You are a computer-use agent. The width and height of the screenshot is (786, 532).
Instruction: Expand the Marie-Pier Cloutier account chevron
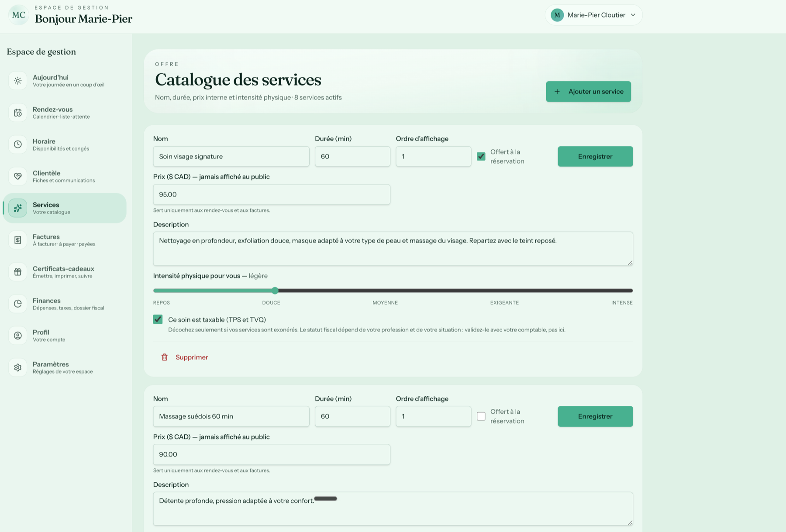(633, 15)
